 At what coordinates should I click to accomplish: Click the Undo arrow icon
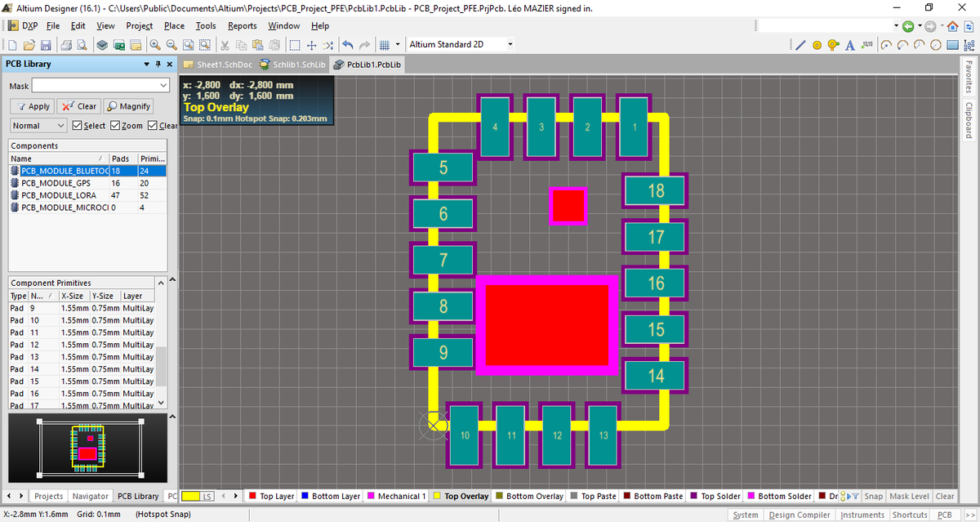tap(348, 44)
